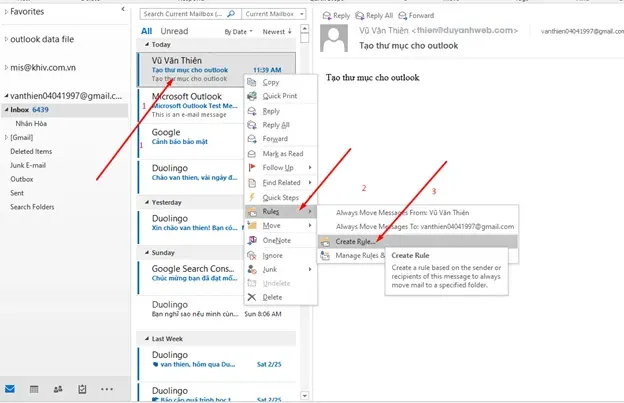Expand outlook data file node
624x403 pixels.
(x=6, y=39)
